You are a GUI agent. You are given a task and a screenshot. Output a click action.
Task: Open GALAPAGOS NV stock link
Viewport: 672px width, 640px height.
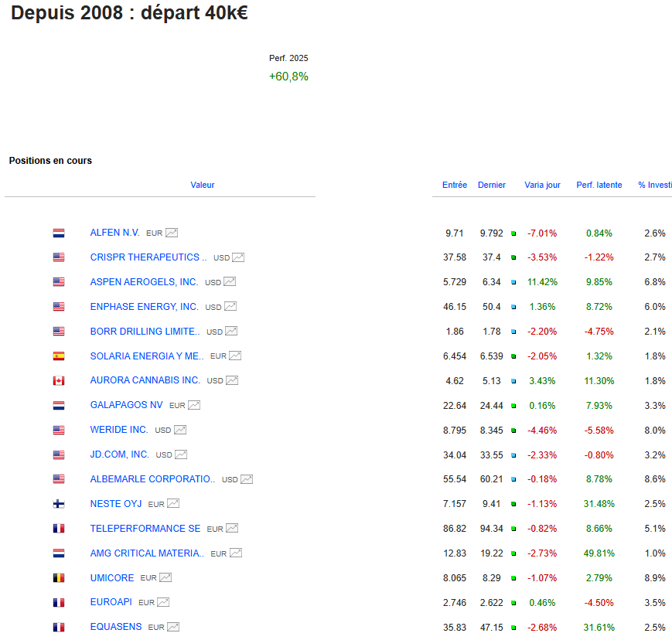click(x=126, y=405)
